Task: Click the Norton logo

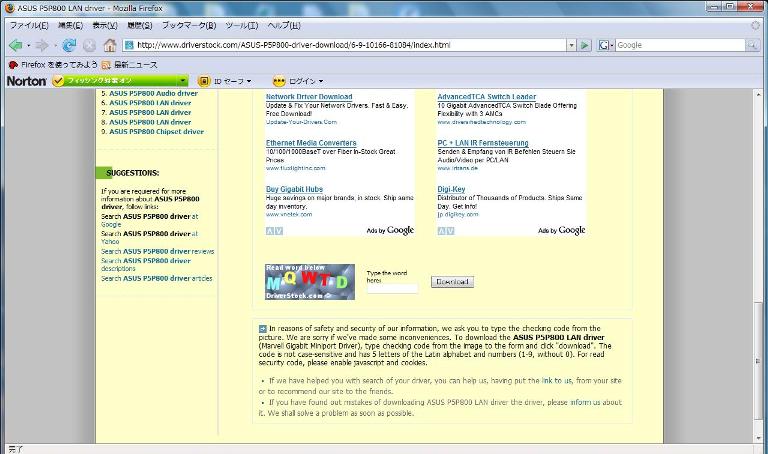Action: click(26, 81)
